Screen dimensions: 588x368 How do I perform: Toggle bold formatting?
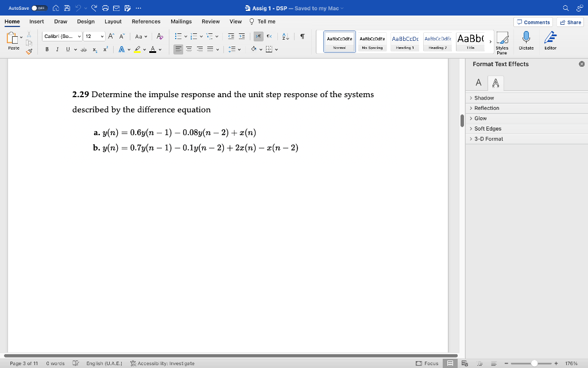coord(47,48)
